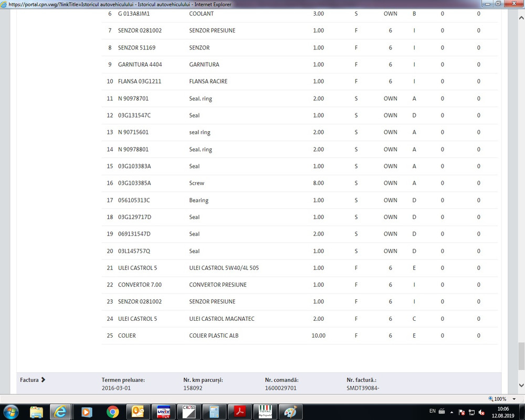Select part number 03G131547C

coord(134,115)
